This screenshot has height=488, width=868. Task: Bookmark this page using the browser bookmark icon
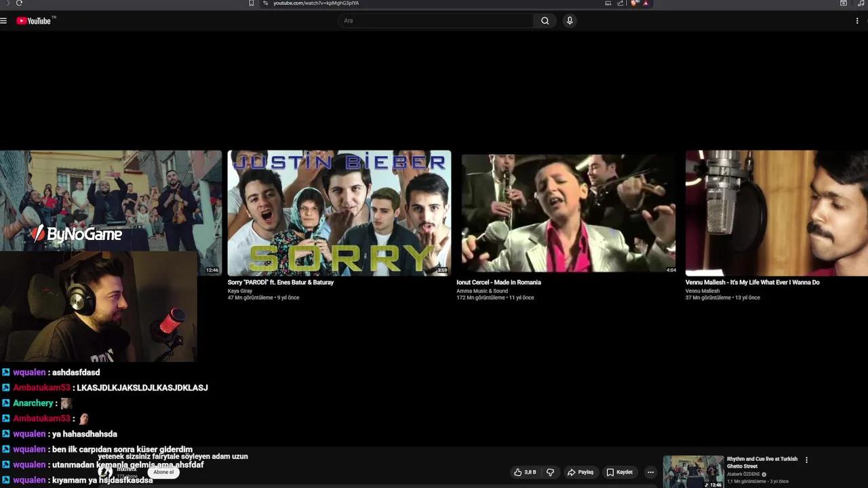[x=251, y=3]
